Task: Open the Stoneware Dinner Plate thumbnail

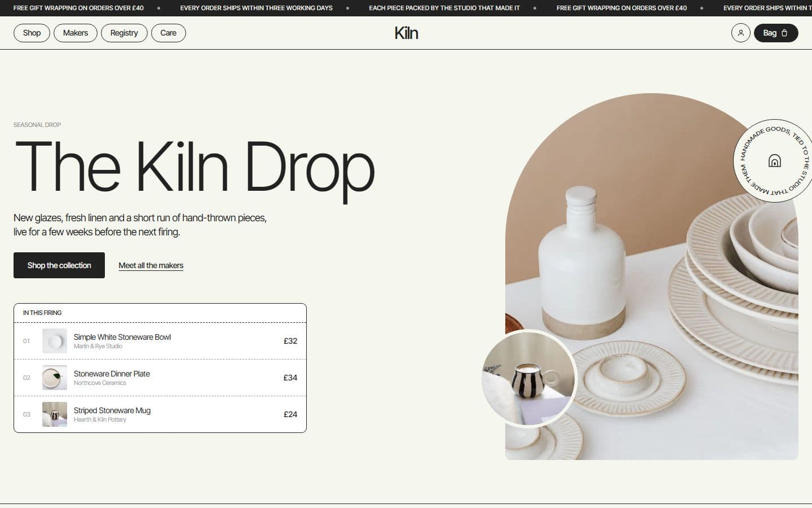Action: coord(55,378)
